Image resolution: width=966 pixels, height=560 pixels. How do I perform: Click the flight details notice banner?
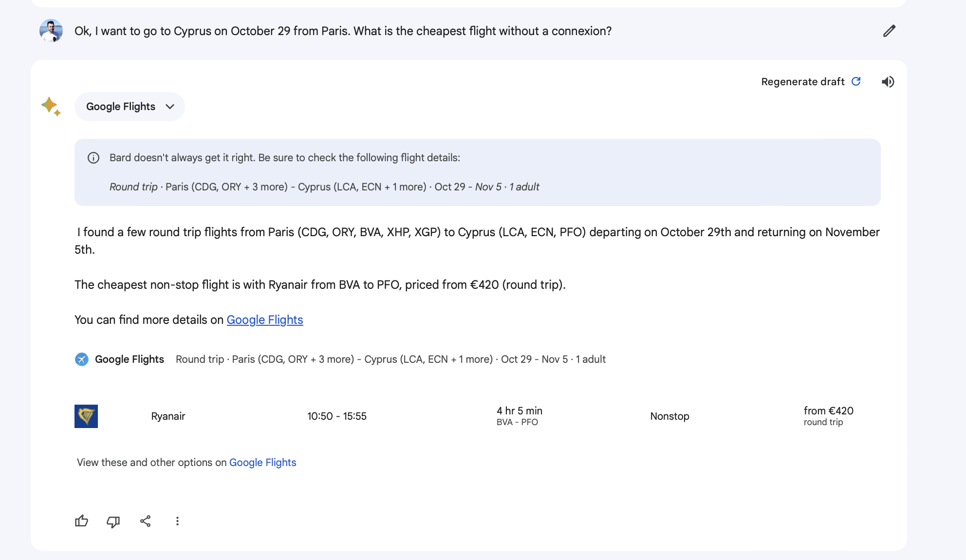pyautogui.click(x=477, y=172)
